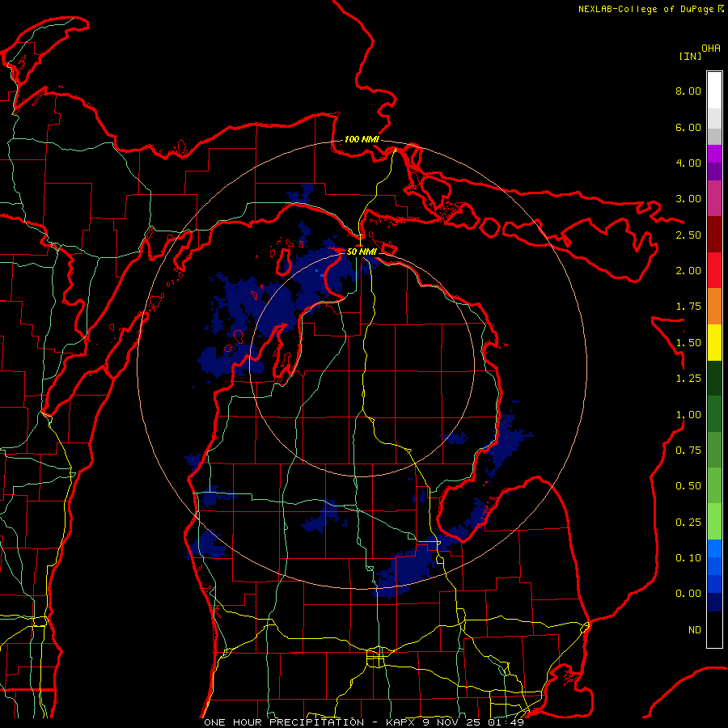Click the 2.50 legend value

point(688,235)
